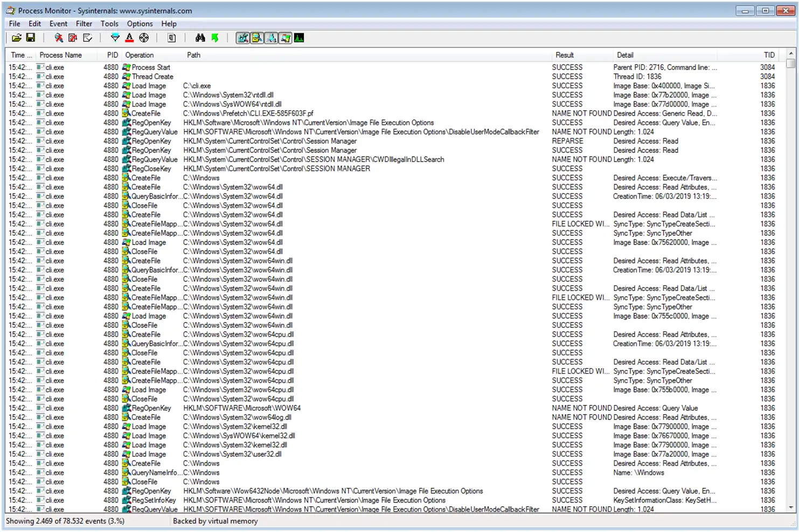Open the Options menu

pyautogui.click(x=140, y=24)
